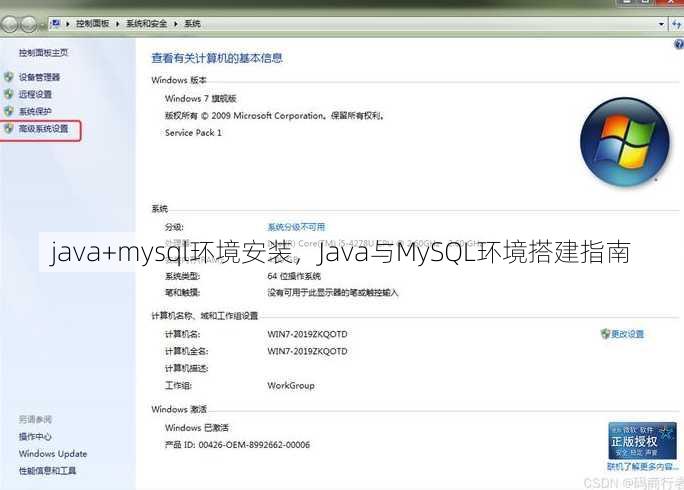This screenshot has width=684, height=490.
Task: Click the forward navigation arrow button
Action: (x=29, y=24)
